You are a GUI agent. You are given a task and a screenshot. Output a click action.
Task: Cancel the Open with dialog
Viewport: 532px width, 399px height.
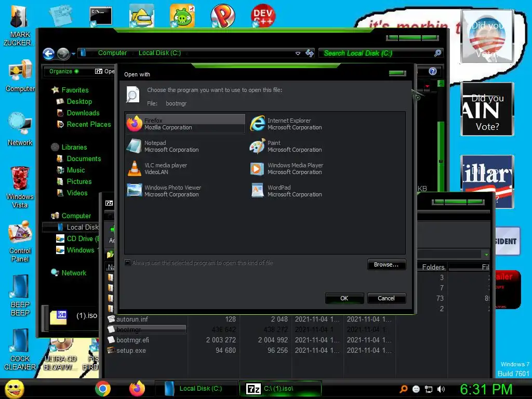pos(386,298)
